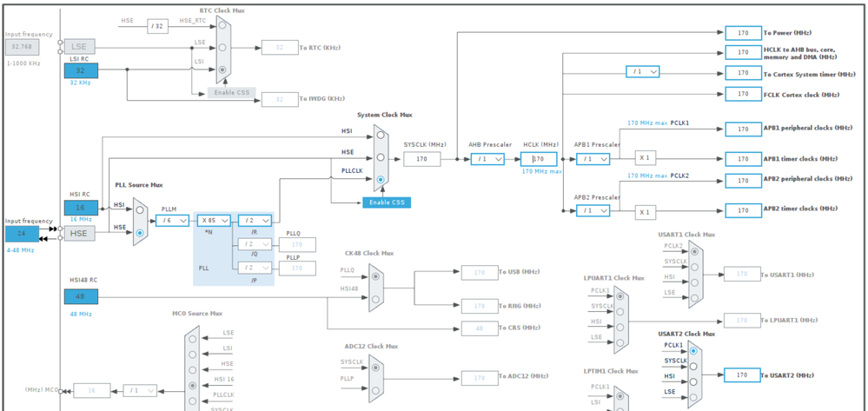Select LSE in USART2 Clock Mux
Viewport: 868px width, 411px height.
tap(693, 397)
